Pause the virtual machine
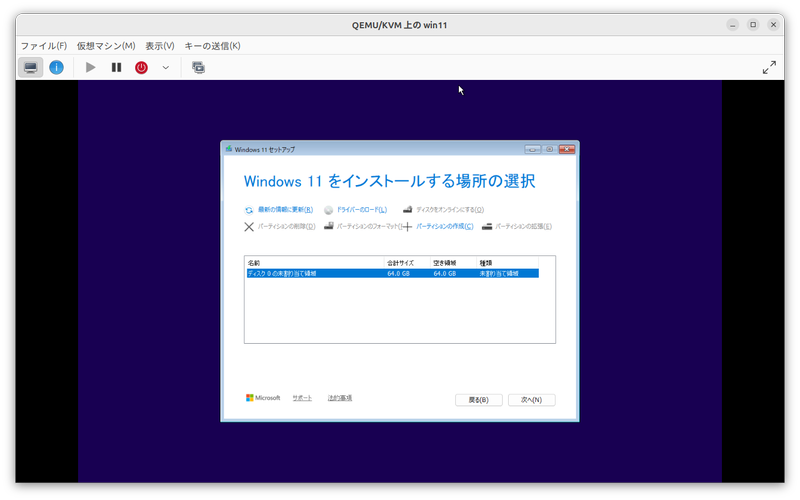800x500 pixels. coord(116,67)
